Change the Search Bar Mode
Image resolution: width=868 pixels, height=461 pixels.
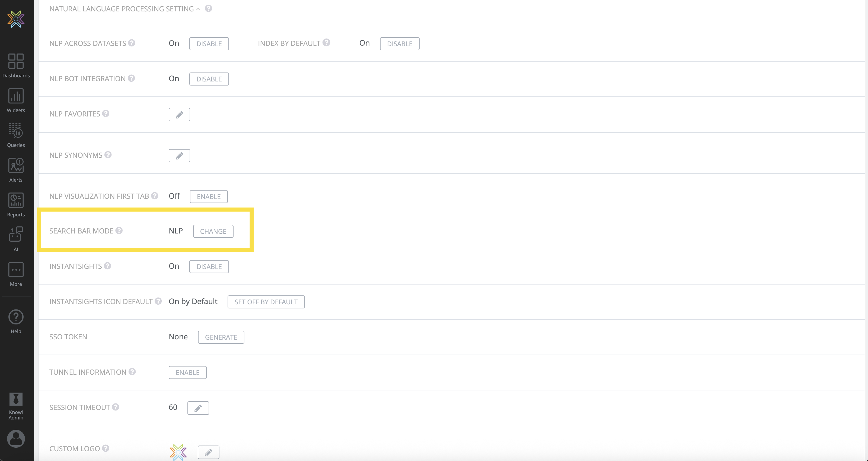[213, 231]
